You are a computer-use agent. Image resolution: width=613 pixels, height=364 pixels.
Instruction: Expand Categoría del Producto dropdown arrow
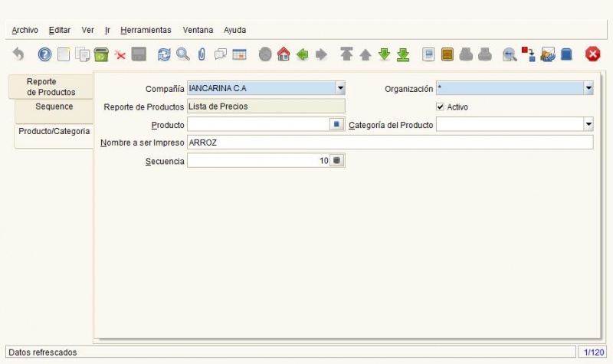(x=588, y=124)
